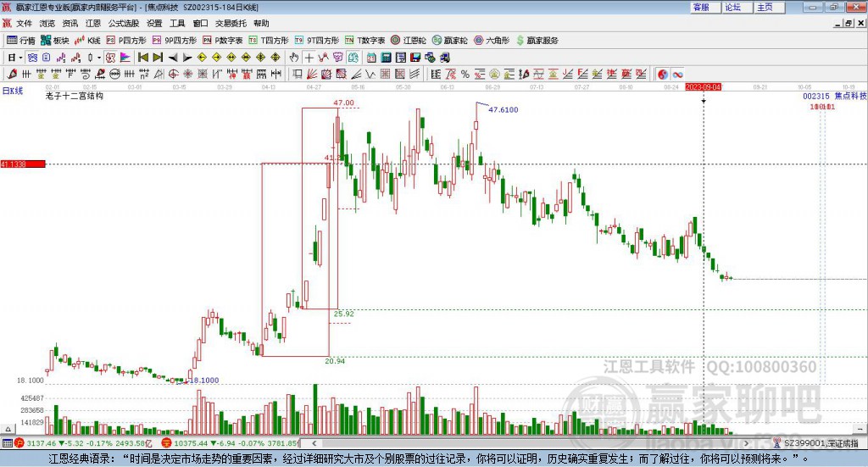Image resolution: width=868 pixels, height=467 pixels.
Task: Switch to the K线 chart view
Action: point(87,41)
